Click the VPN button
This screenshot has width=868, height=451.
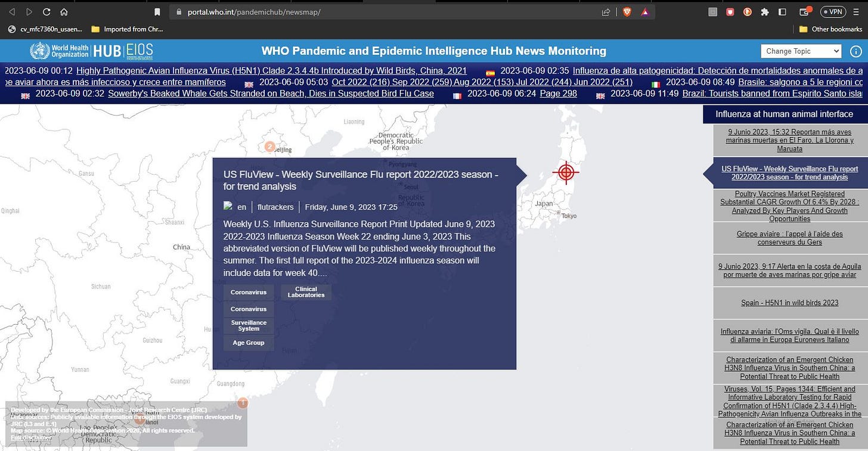click(x=833, y=11)
